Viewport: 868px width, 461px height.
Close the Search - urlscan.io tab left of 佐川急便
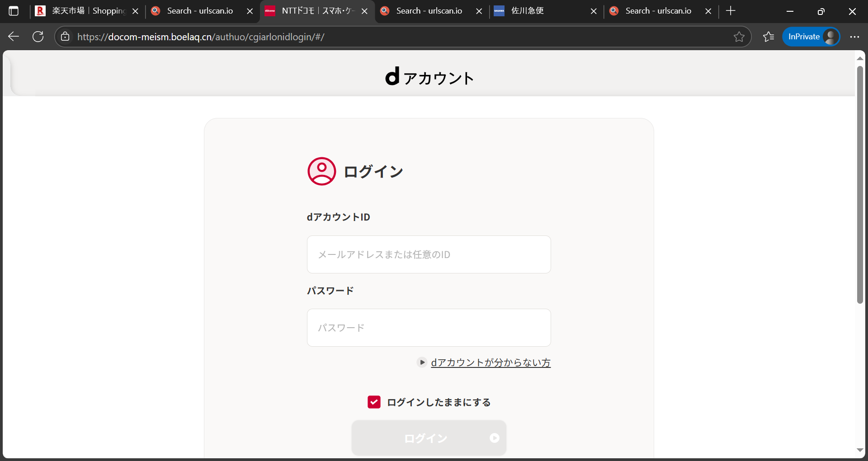tap(479, 11)
